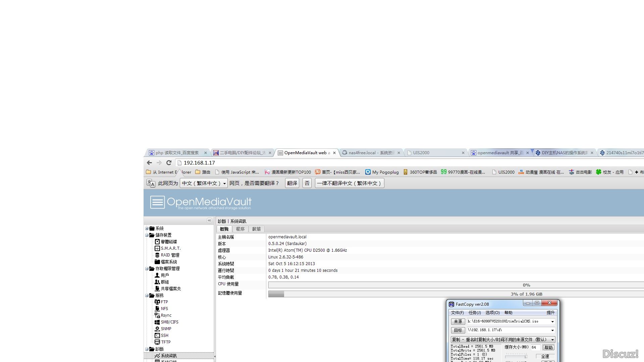
Task: Click FastCopy 提升 menu item
Action: pyautogui.click(x=550, y=313)
